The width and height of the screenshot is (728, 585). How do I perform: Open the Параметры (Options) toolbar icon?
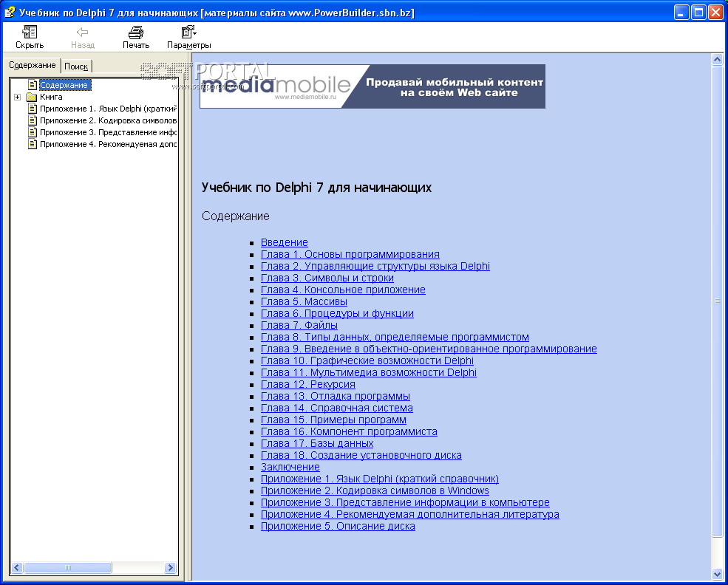[189, 32]
